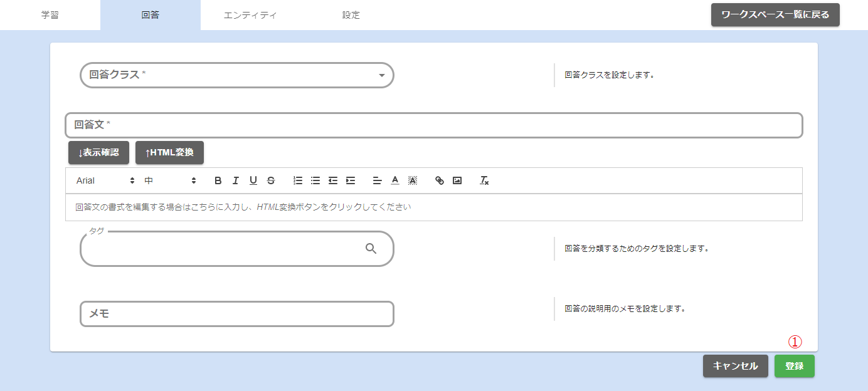Switch to the エンティティ tab
868x391 pixels.
pyautogui.click(x=250, y=15)
